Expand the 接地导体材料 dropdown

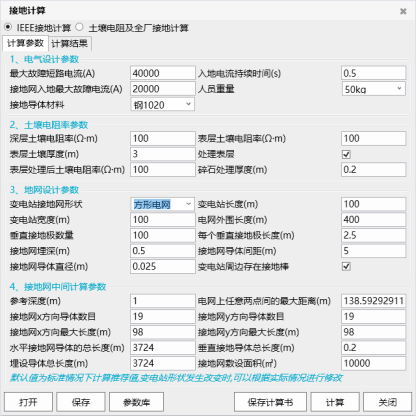coord(162,105)
